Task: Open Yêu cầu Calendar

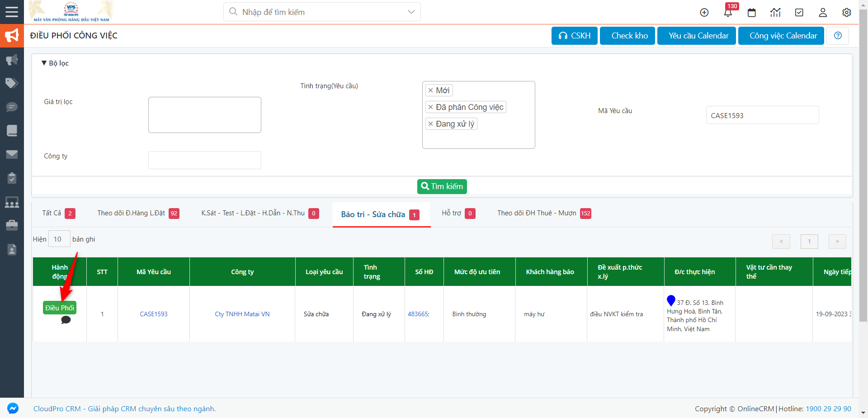Action: [x=697, y=36]
